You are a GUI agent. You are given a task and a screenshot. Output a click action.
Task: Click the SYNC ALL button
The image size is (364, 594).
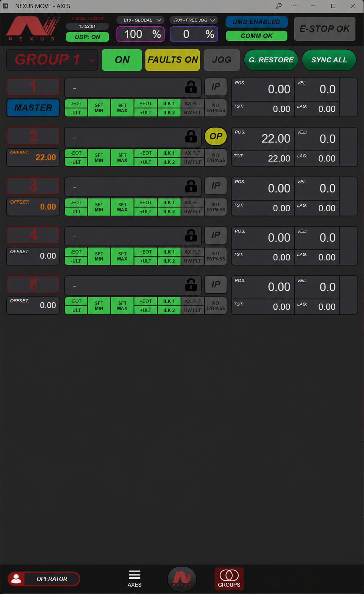click(x=329, y=60)
